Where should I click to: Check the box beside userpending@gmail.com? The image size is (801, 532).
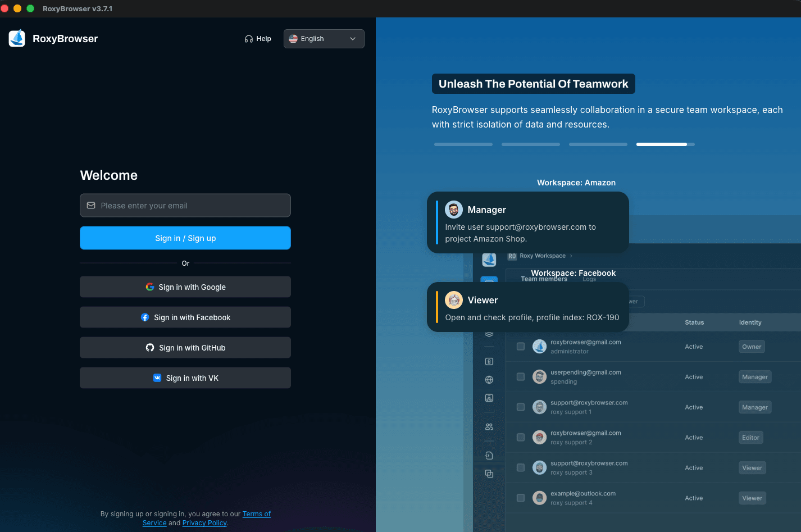(x=521, y=377)
